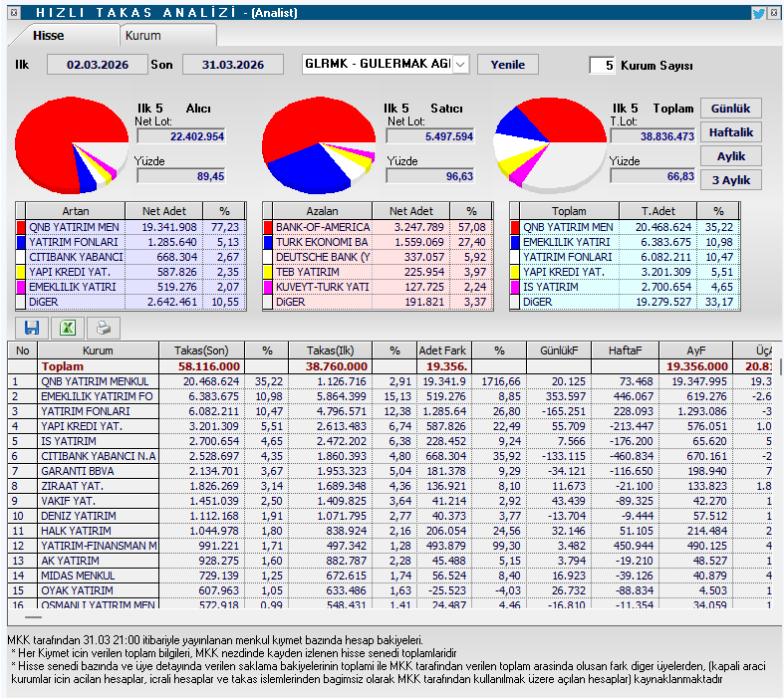Click the T.Lot value 38.836.473
Viewport: 784px width, 698px height.
click(x=653, y=136)
